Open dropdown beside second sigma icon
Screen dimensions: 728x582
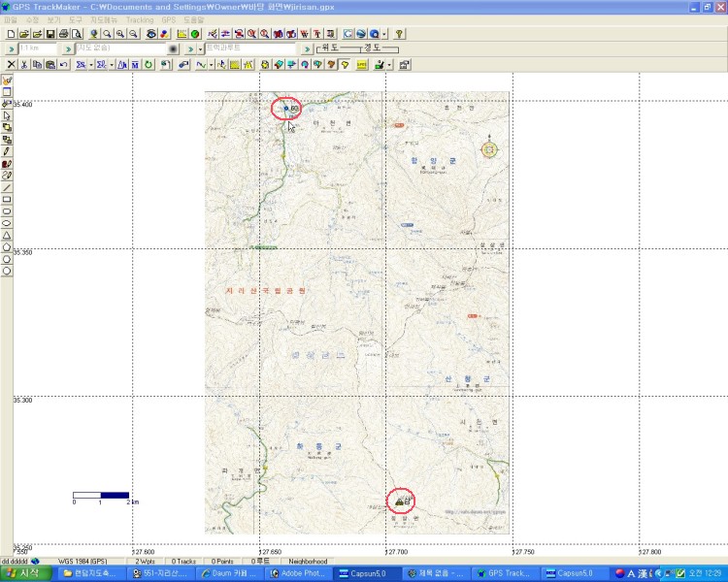112,65
